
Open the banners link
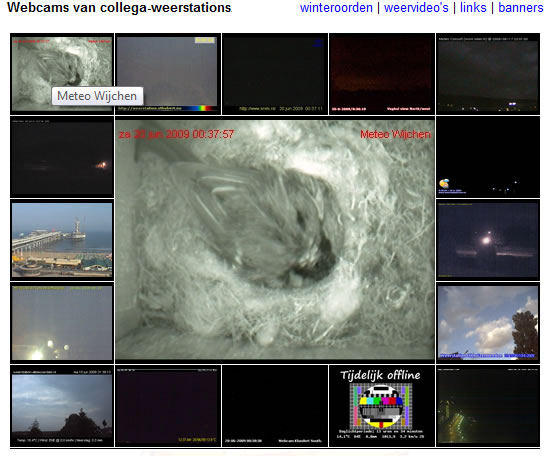pos(520,8)
